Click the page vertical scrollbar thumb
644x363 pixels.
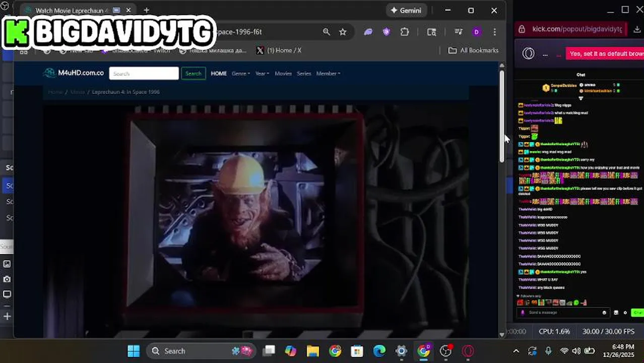502,116
